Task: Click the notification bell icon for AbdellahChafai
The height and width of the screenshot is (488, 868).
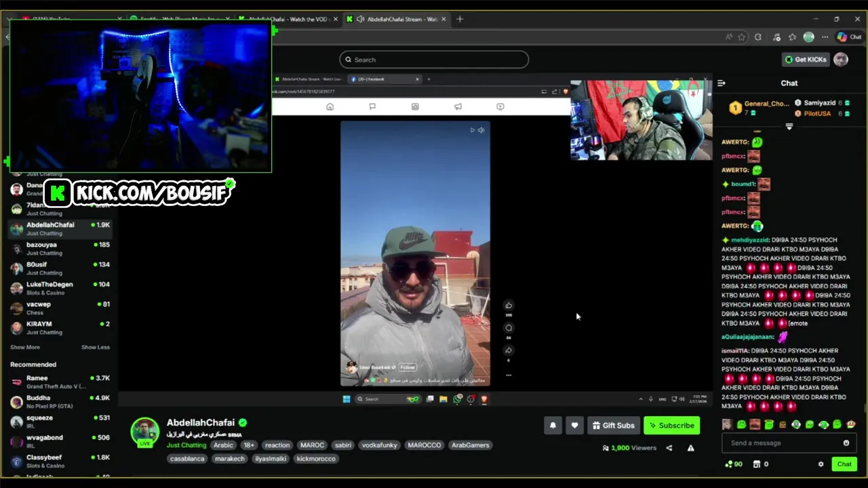Action: click(553, 425)
